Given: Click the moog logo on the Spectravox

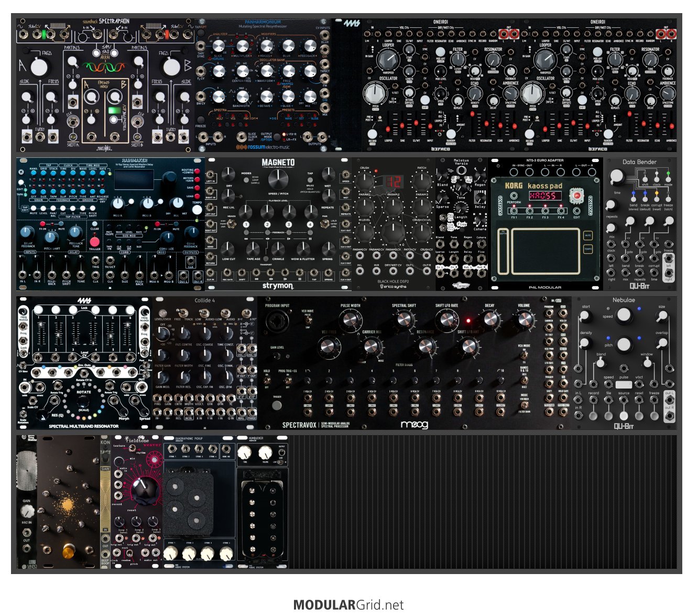Looking at the screenshot, I should [414, 424].
